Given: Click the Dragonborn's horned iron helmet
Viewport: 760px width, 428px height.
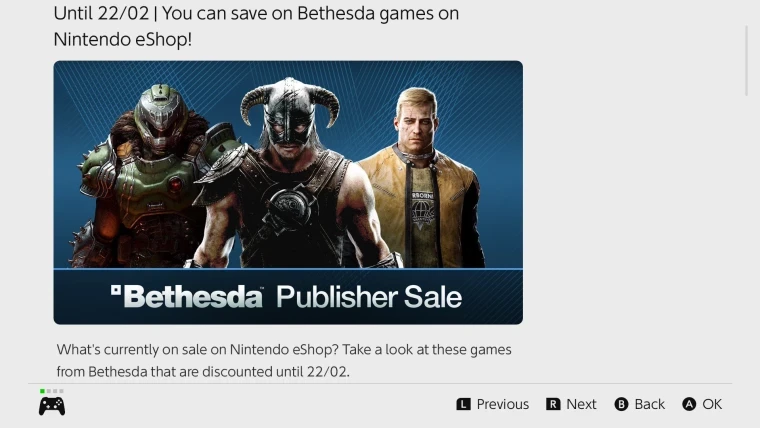Looking at the screenshot, I should 290,109.
